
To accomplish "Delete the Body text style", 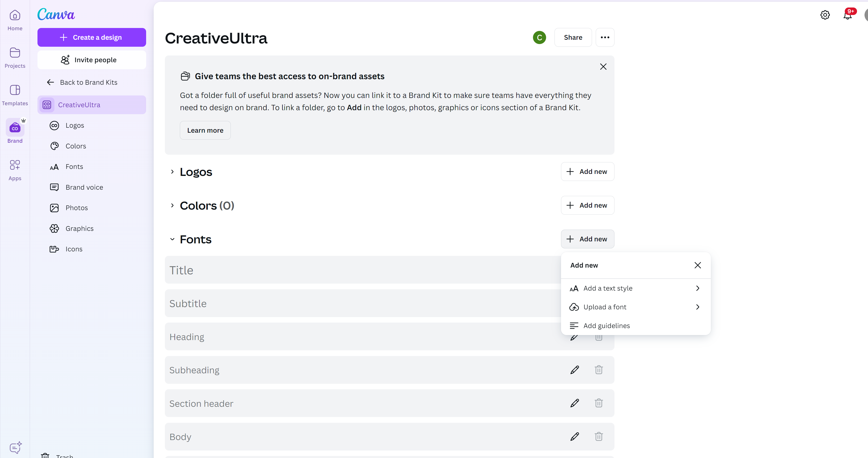I will pos(598,437).
